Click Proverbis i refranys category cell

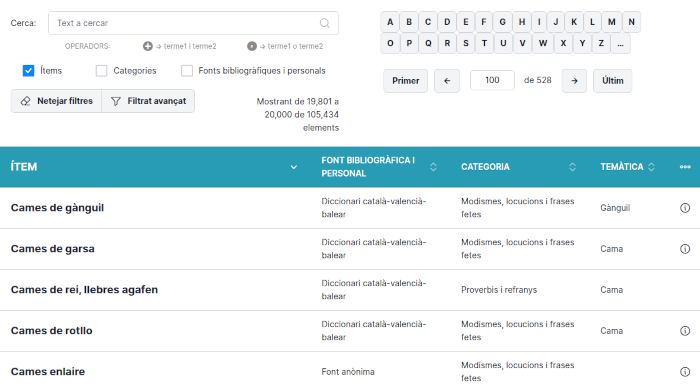tap(499, 290)
